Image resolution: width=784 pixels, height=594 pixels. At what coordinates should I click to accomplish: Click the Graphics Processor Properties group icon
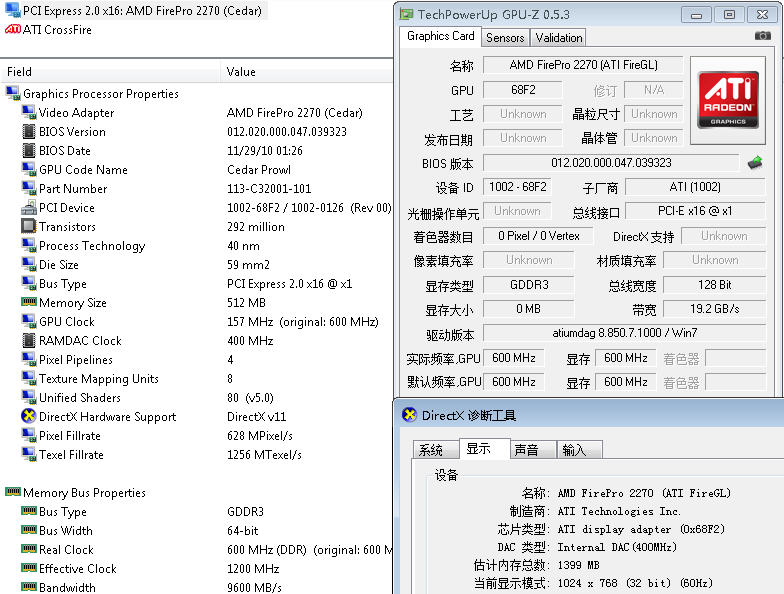pyautogui.click(x=13, y=93)
